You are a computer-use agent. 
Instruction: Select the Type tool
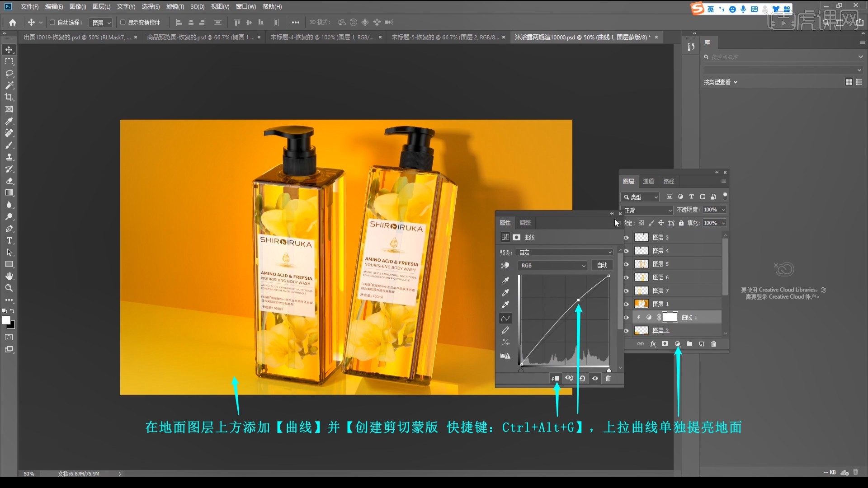coord(9,240)
